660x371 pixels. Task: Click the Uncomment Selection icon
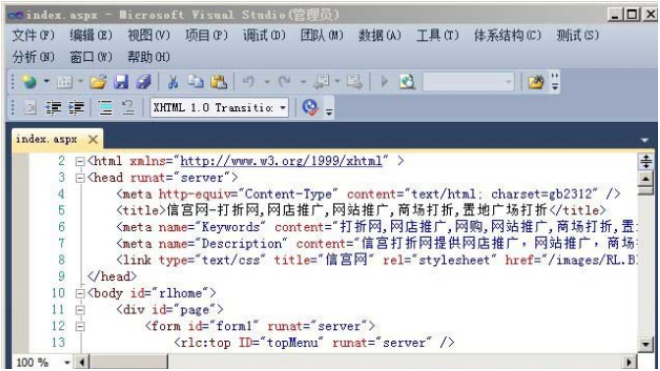[x=128, y=108]
